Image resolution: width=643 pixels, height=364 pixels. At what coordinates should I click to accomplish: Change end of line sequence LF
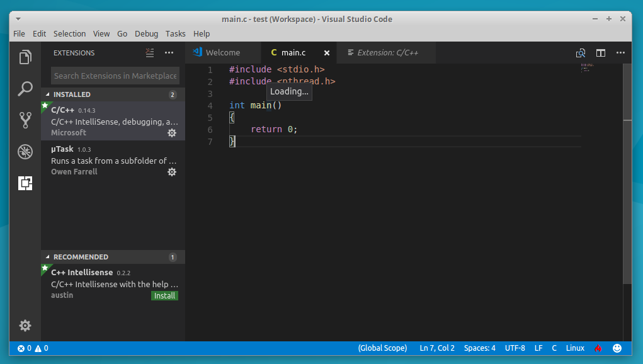[x=538, y=348]
